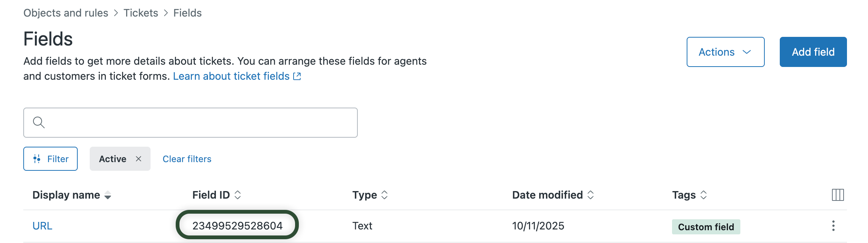Click the Clear filters link

point(187,158)
